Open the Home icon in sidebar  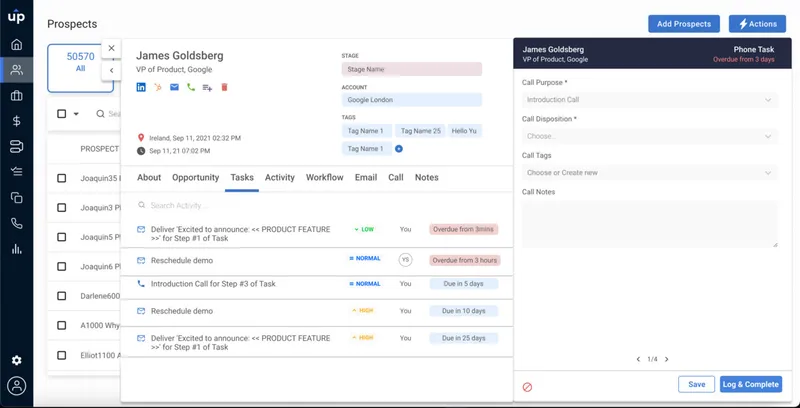coord(17,44)
